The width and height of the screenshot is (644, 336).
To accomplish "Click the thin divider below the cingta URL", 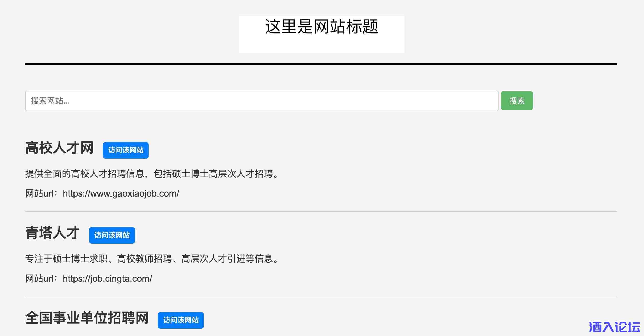I will (x=321, y=296).
